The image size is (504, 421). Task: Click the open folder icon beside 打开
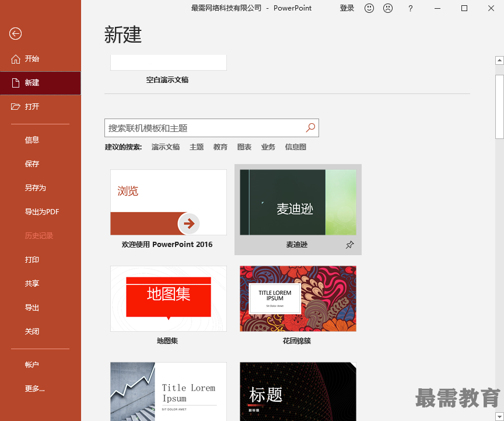point(15,106)
